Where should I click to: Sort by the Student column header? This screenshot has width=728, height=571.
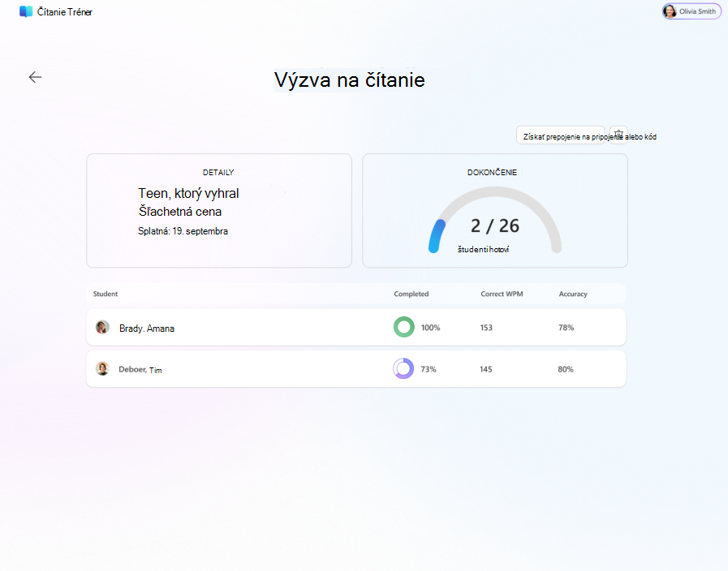coord(106,294)
